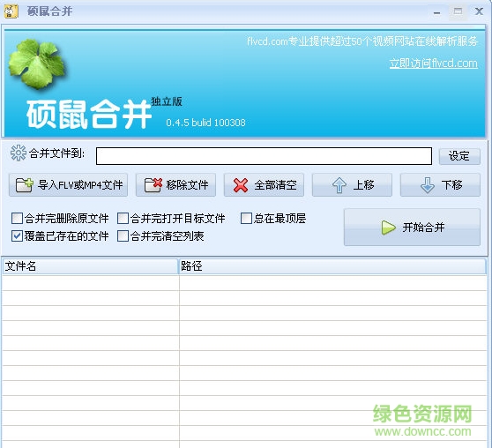Click the 设定 button
Screen dimensions: 492x448
(459, 156)
